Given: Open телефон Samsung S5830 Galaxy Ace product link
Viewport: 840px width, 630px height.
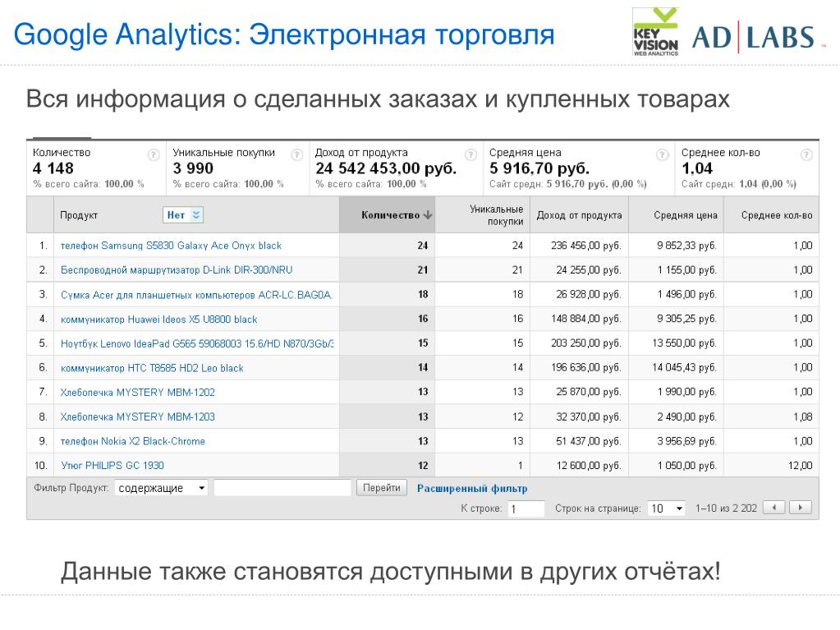Looking at the screenshot, I should (x=171, y=246).
